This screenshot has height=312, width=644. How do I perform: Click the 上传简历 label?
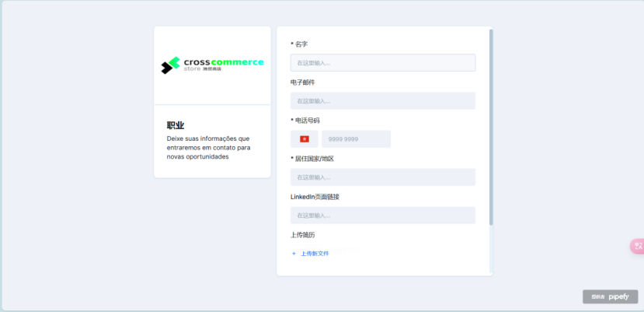pos(303,235)
